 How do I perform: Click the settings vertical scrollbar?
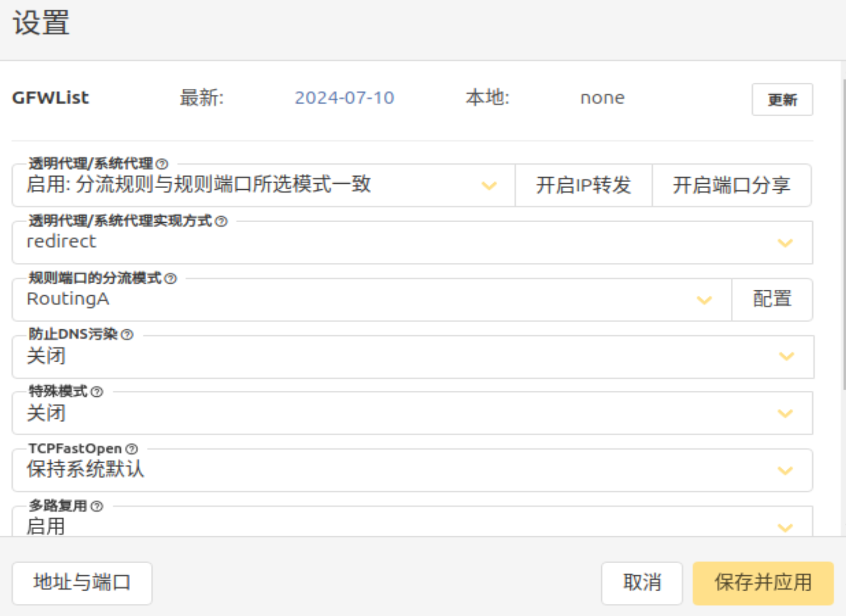pyautogui.click(x=844, y=233)
